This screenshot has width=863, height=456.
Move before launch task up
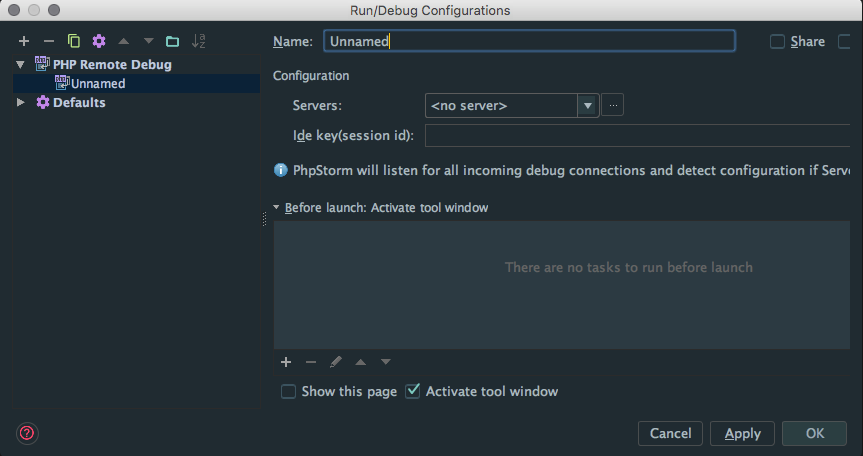tap(361, 362)
